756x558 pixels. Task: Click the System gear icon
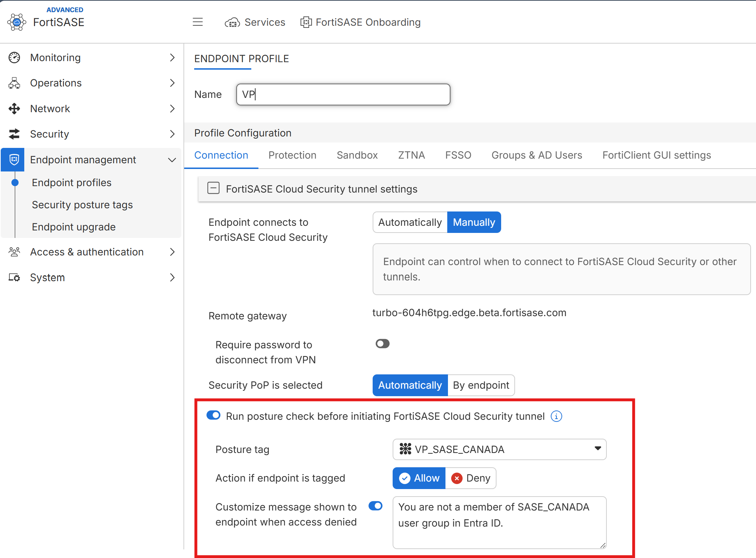coord(14,278)
